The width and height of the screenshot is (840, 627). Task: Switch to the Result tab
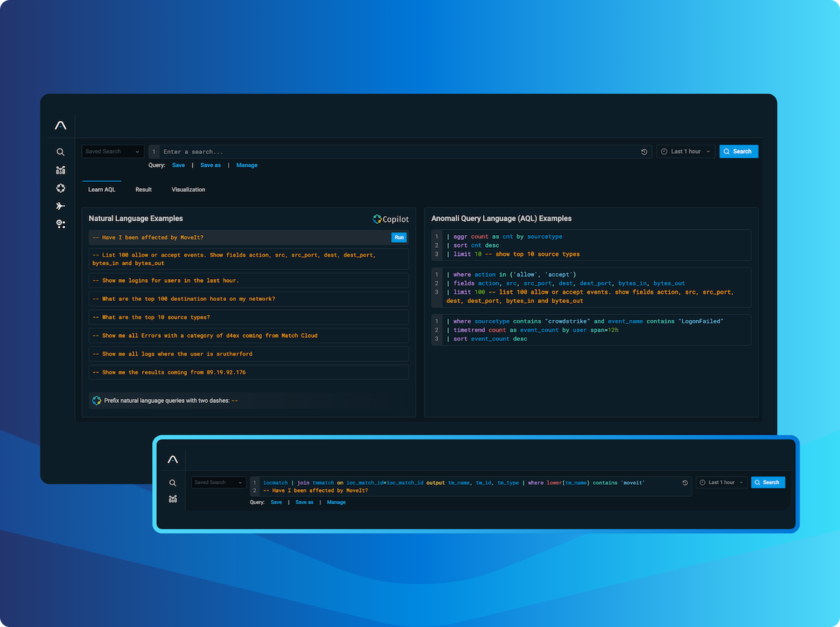tap(143, 190)
